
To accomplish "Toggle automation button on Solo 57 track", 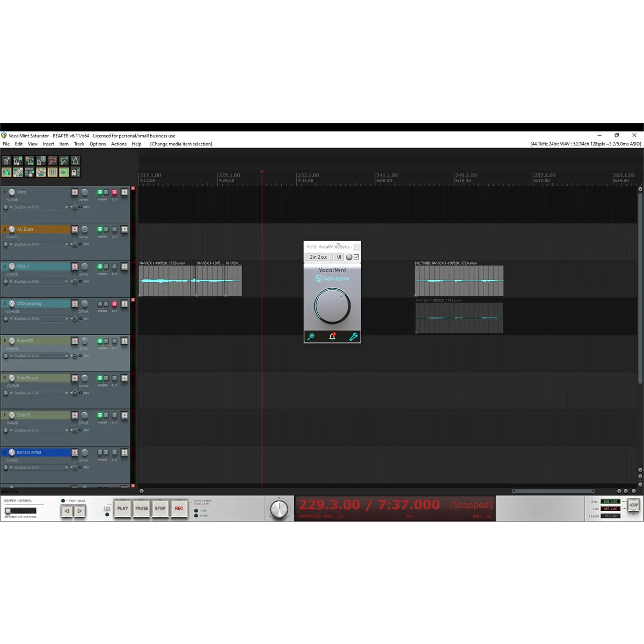I will [x=75, y=415].
